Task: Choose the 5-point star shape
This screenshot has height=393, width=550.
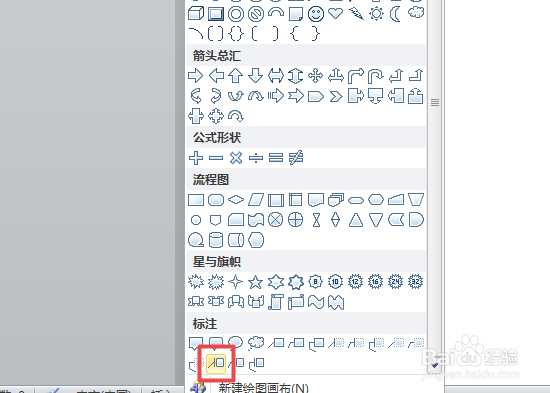Action: tap(255, 282)
